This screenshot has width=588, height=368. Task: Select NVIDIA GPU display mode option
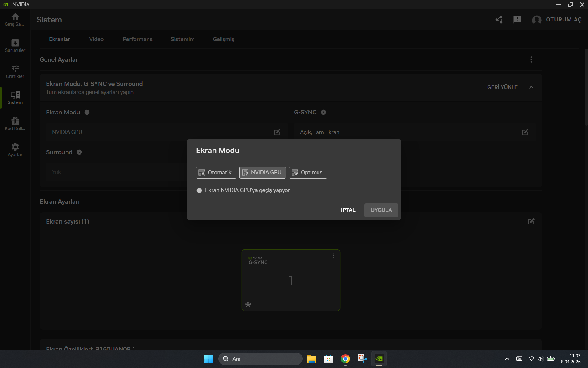263,173
